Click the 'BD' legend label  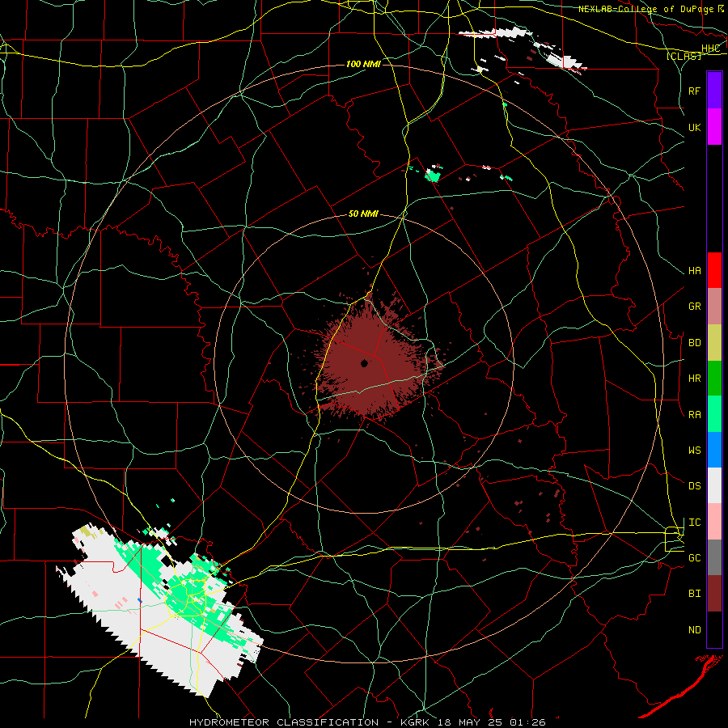tap(694, 343)
